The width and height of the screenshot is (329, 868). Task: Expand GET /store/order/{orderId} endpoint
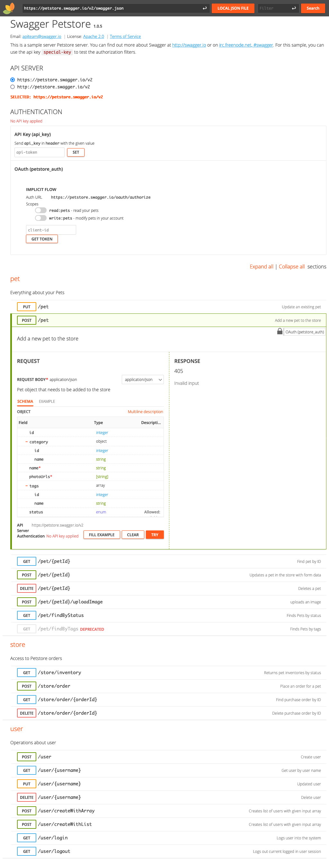tap(168, 700)
